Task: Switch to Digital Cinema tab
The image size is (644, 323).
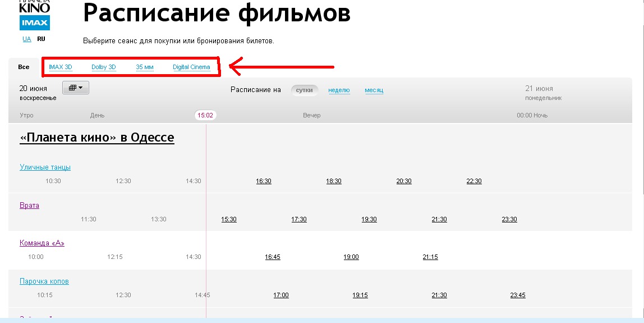Action: coord(191,67)
